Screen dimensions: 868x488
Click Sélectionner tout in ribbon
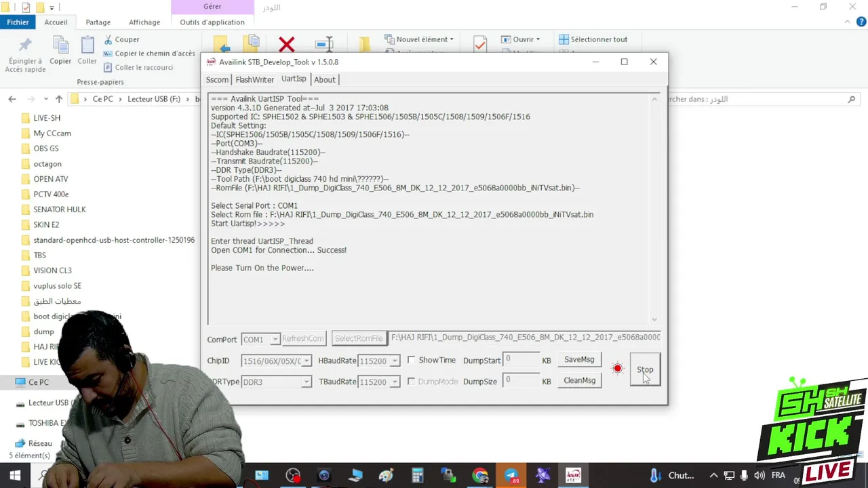point(593,39)
